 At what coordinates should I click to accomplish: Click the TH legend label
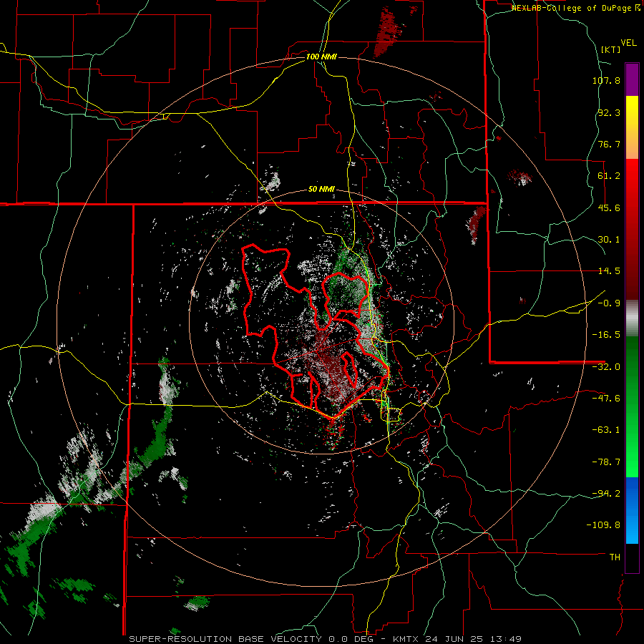coord(615,557)
